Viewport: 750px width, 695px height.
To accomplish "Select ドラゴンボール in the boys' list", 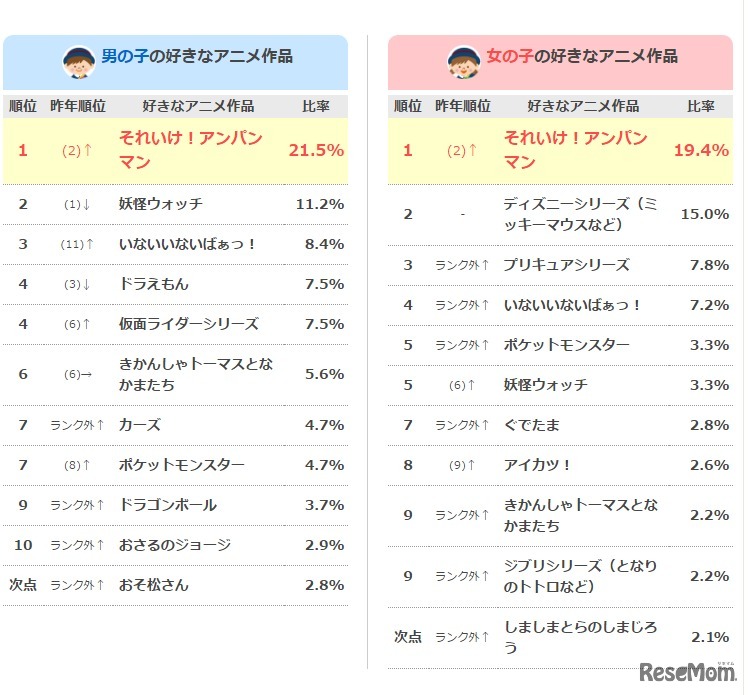I will [167, 505].
